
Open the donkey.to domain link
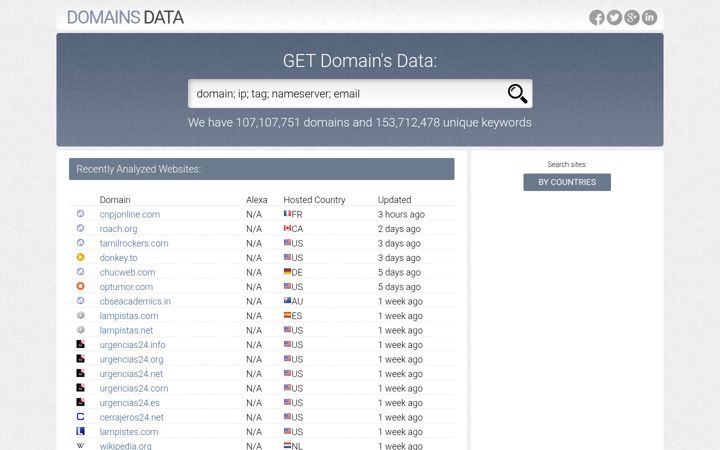(x=118, y=258)
